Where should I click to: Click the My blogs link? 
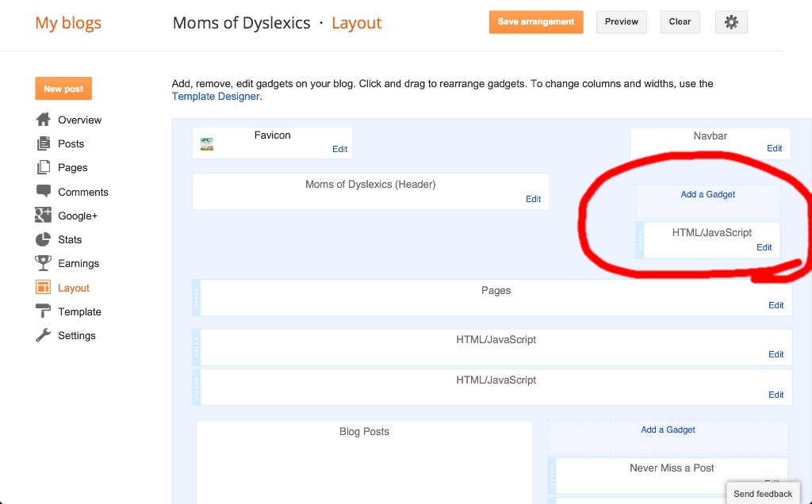[x=68, y=23]
